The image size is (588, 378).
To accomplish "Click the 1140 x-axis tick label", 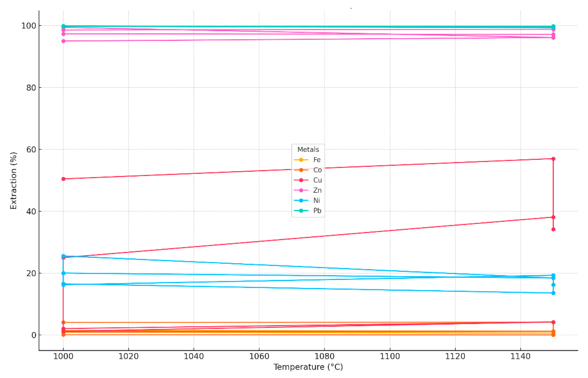I will pyautogui.click(x=520, y=356).
